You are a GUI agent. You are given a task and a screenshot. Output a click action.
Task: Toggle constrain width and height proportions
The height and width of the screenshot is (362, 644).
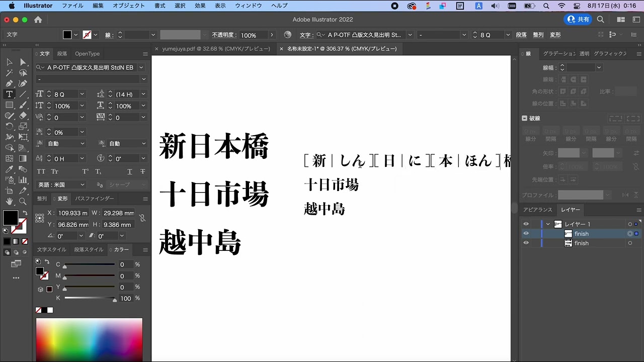[142, 218]
